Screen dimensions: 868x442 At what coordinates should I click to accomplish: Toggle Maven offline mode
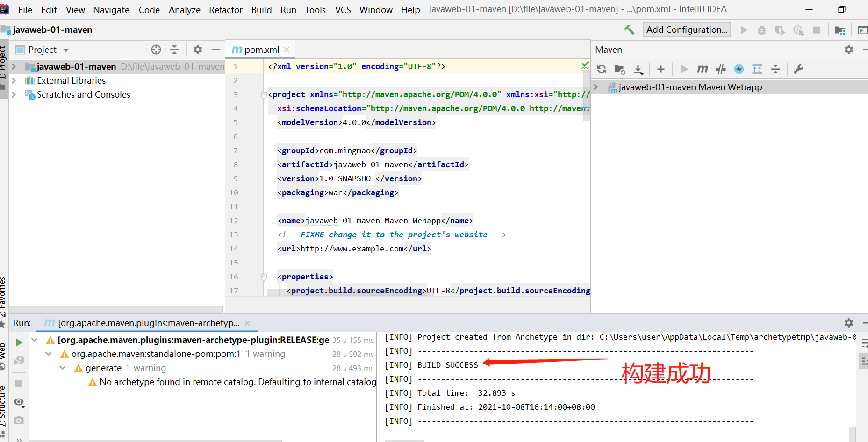(721, 69)
